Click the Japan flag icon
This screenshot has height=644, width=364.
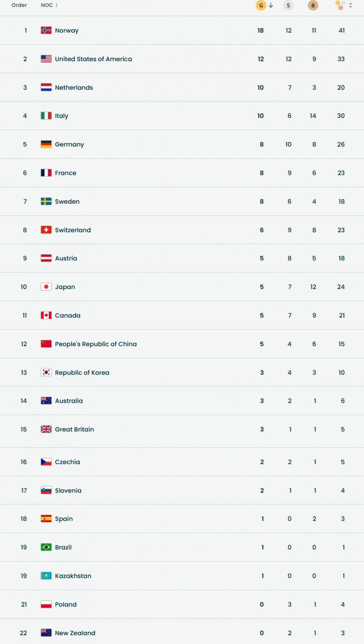point(46,286)
